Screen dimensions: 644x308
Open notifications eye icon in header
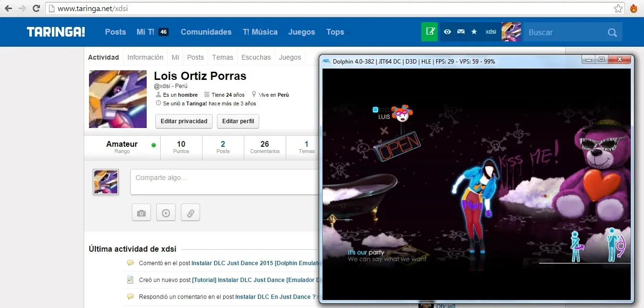447,32
